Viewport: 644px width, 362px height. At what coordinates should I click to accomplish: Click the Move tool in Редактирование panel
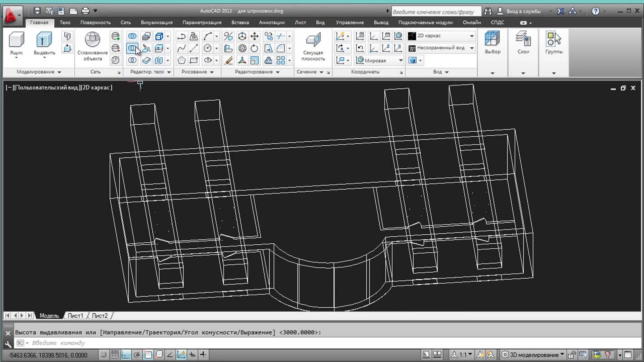click(x=255, y=36)
